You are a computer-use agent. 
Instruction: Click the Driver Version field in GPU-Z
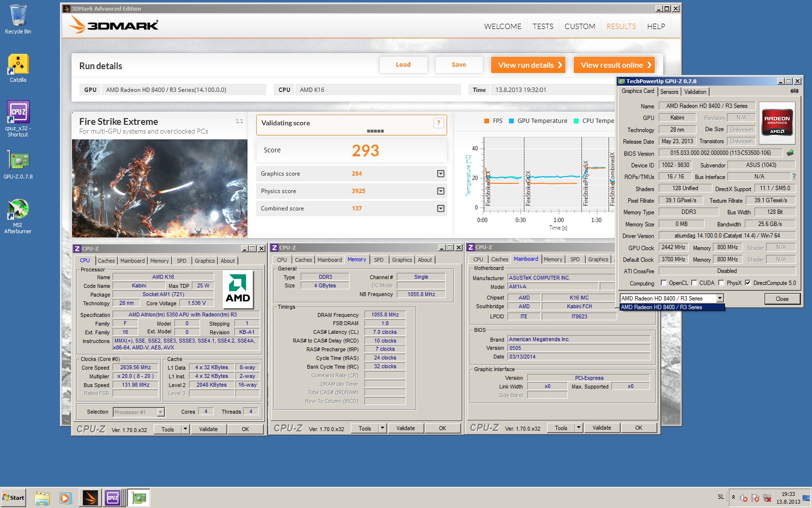pyautogui.click(x=727, y=236)
